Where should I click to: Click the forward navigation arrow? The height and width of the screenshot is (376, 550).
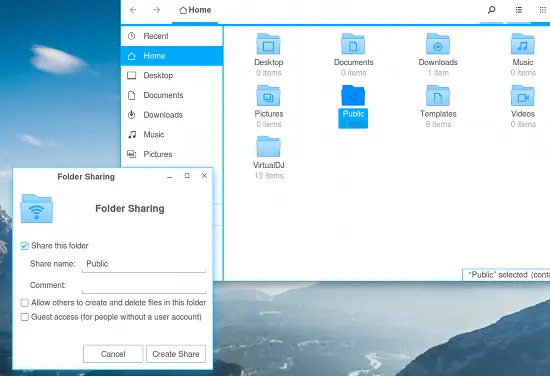(157, 10)
